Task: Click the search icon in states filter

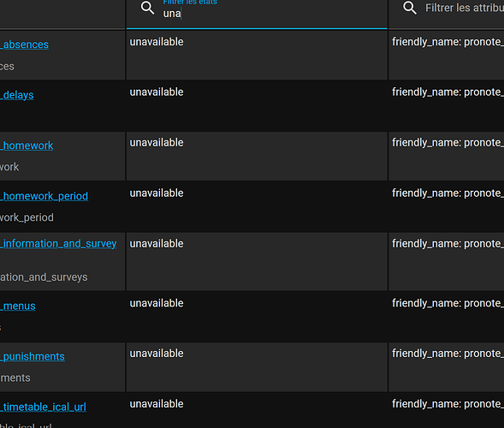Action: pos(147,8)
